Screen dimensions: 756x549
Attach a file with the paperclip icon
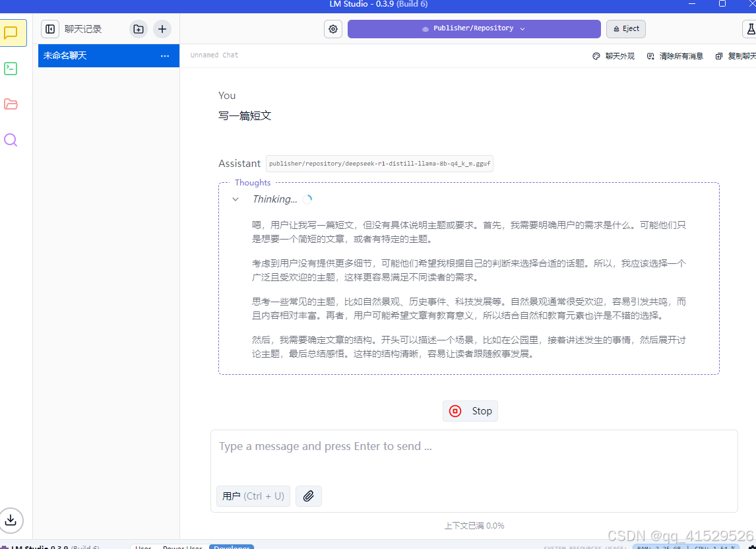pyautogui.click(x=308, y=496)
